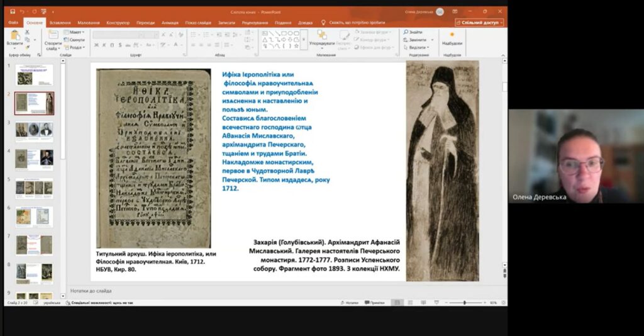The image size is (644, 336).
Task: Open the ribbon display options icon
Action: pyautogui.click(x=455, y=11)
